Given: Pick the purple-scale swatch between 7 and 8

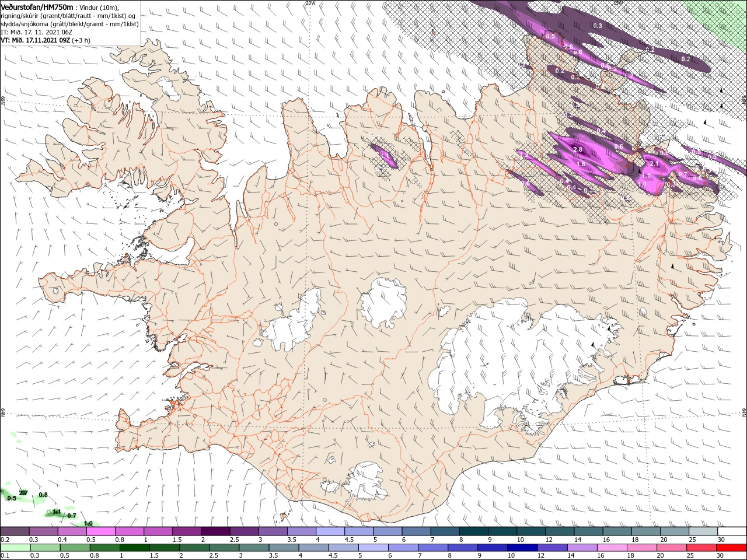Looking at the screenshot, I should [444, 531].
